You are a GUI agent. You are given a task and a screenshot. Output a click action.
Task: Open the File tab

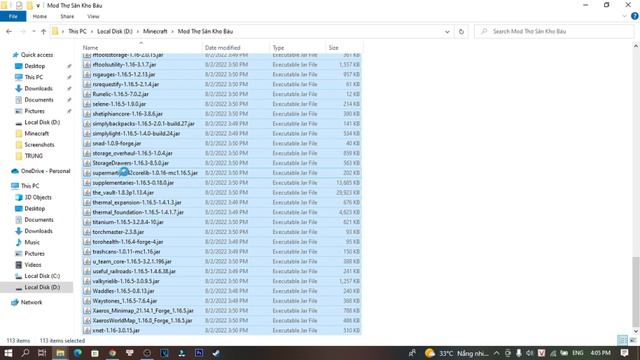click(13, 16)
